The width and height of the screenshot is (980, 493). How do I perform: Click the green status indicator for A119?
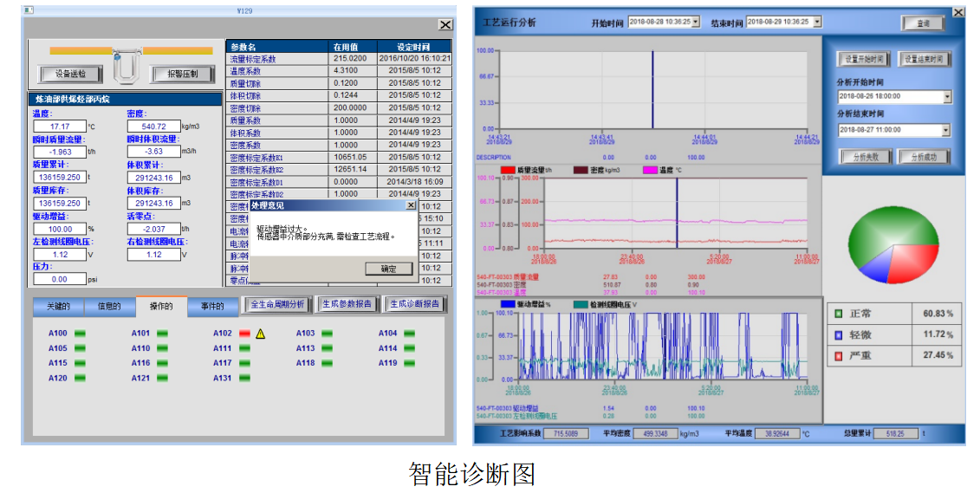coord(409,363)
